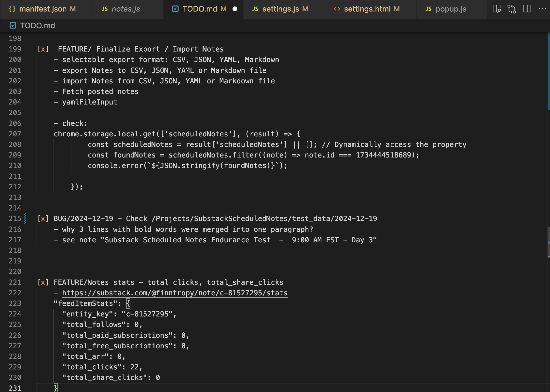The image size is (550, 392).
Task: Click 'export Notes to CSV' line
Action: (x=160, y=70)
